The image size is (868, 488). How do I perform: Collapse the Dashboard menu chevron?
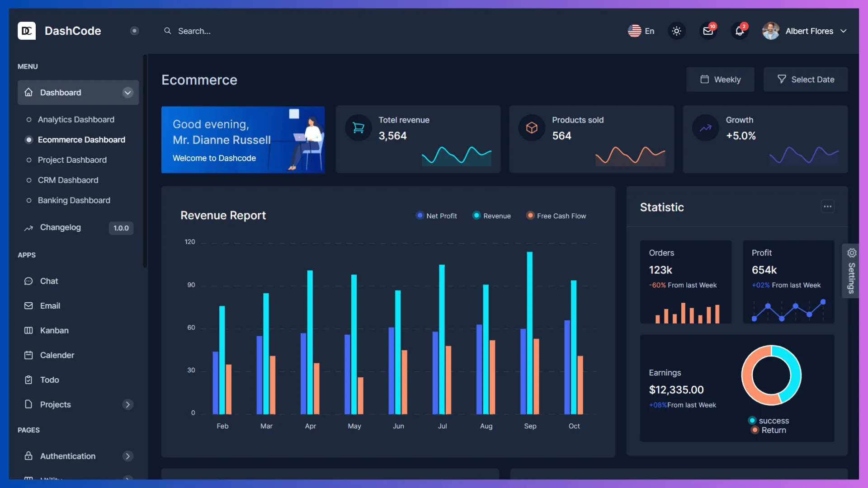(x=128, y=93)
